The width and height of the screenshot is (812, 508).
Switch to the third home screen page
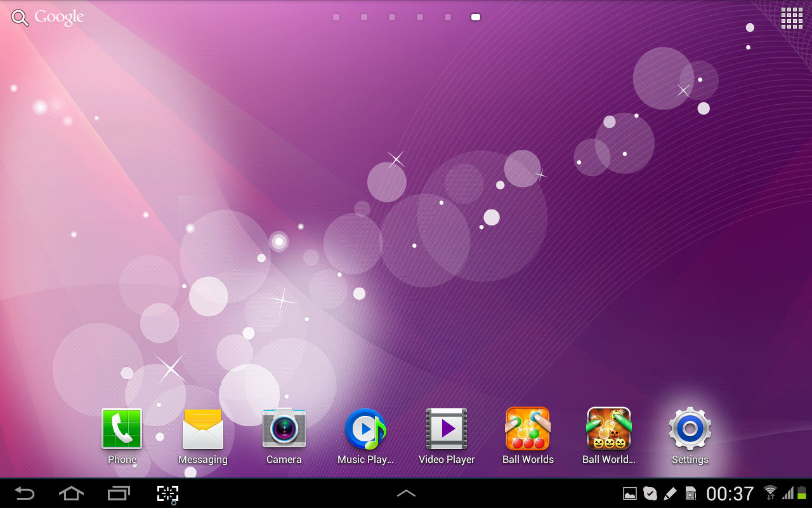(x=391, y=17)
